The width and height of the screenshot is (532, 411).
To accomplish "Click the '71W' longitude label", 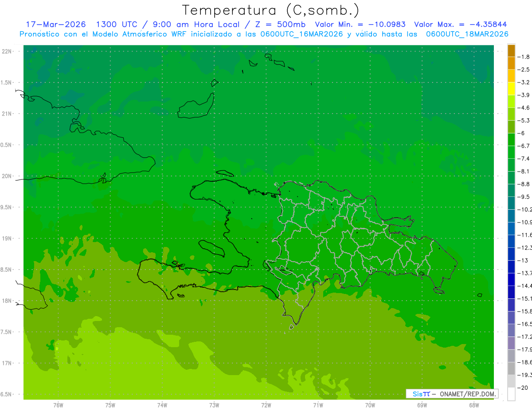I will 318,405.
